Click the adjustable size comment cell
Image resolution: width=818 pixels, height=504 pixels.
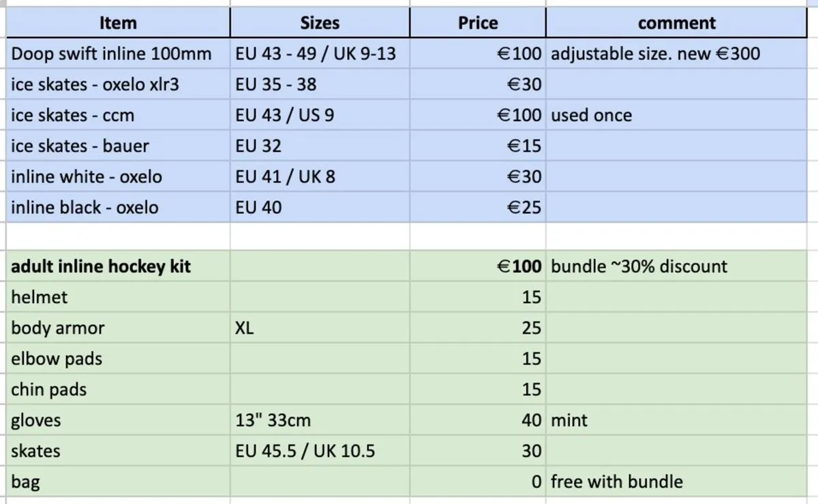[676, 53]
